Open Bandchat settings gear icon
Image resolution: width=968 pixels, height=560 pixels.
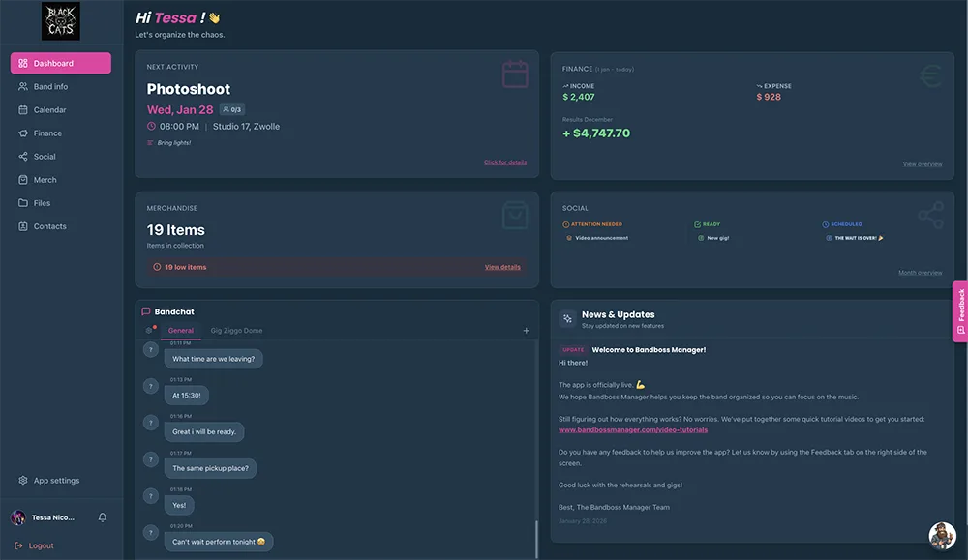149,330
